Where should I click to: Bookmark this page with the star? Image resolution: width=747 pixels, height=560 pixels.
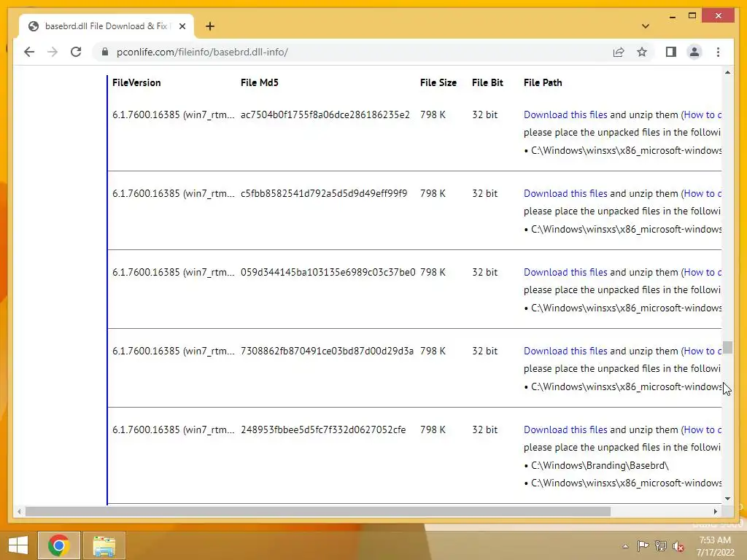click(642, 52)
